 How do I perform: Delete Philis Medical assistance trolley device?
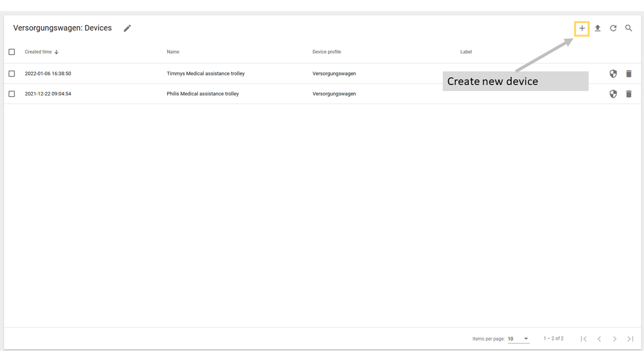[x=629, y=94]
